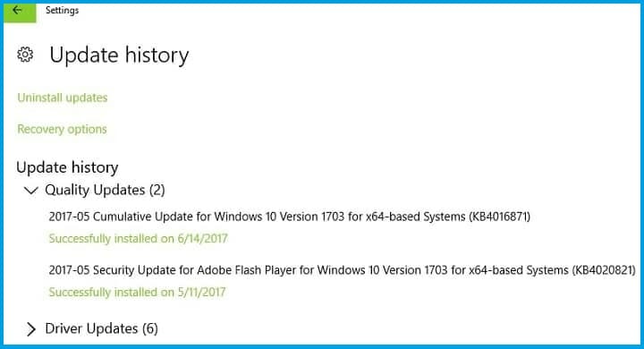This screenshot has width=644, height=349.
Task: Expand the Driver Updates chevron
Action: (x=30, y=328)
